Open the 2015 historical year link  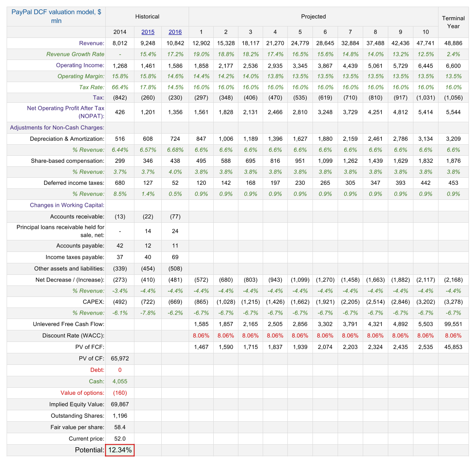coord(148,32)
